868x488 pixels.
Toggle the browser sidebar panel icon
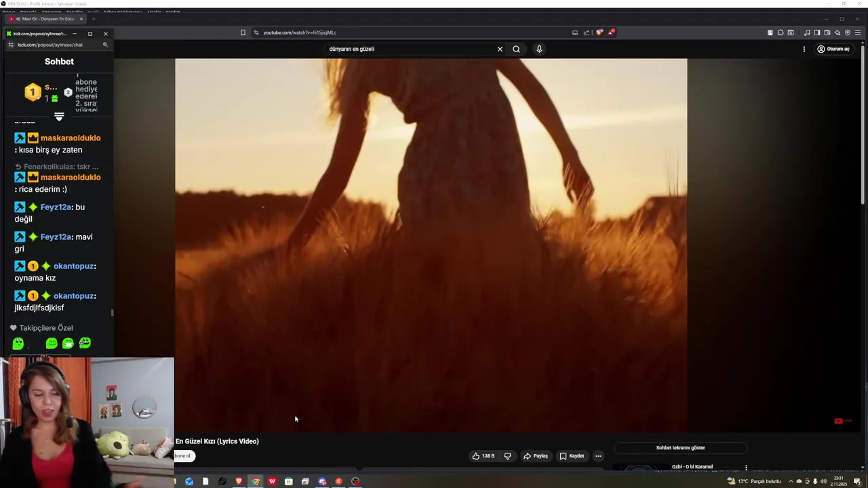coord(817,33)
